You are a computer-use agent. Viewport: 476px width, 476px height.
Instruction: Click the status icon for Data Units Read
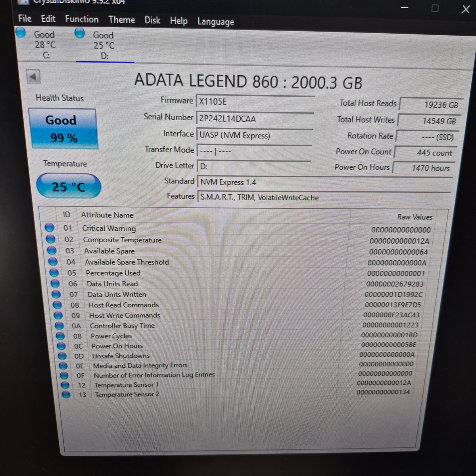[55, 284]
